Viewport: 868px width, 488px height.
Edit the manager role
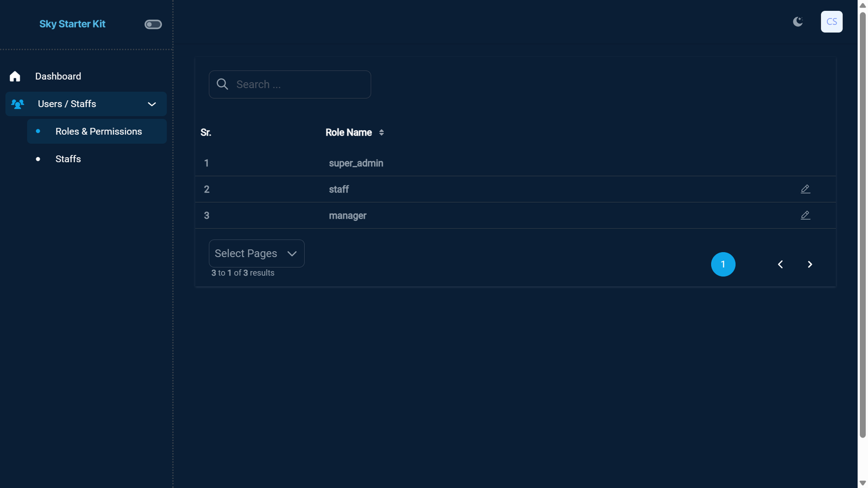[806, 215]
